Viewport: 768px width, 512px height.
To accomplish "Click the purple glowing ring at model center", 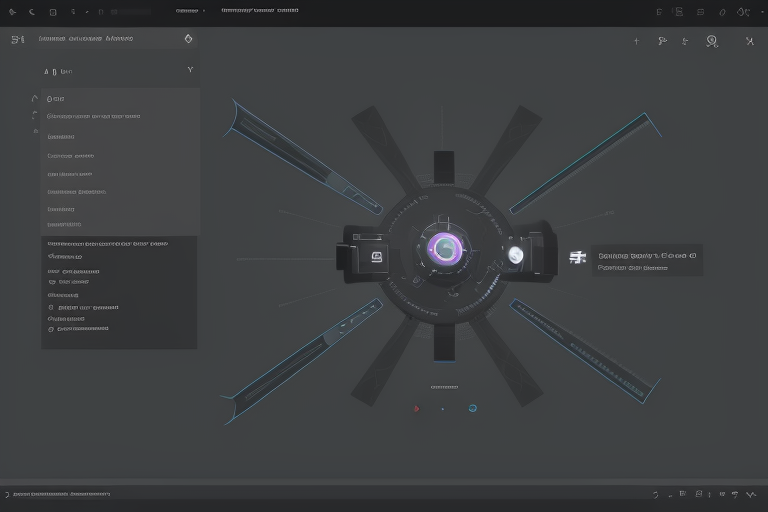I will coord(445,249).
